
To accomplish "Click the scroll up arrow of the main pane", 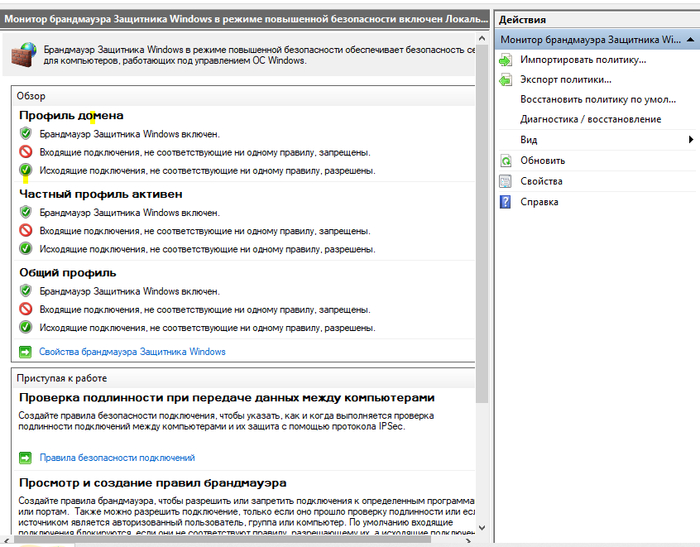I will (482, 39).
